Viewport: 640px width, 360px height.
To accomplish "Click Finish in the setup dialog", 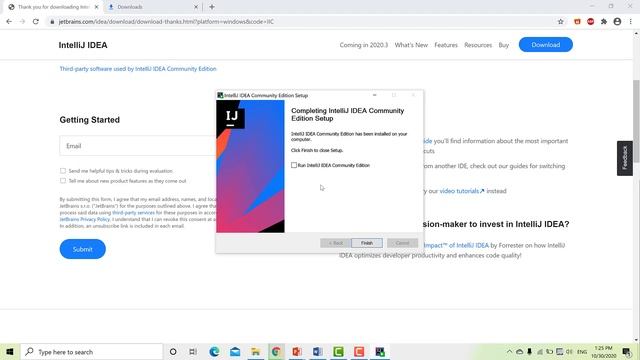I will (x=367, y=243).
